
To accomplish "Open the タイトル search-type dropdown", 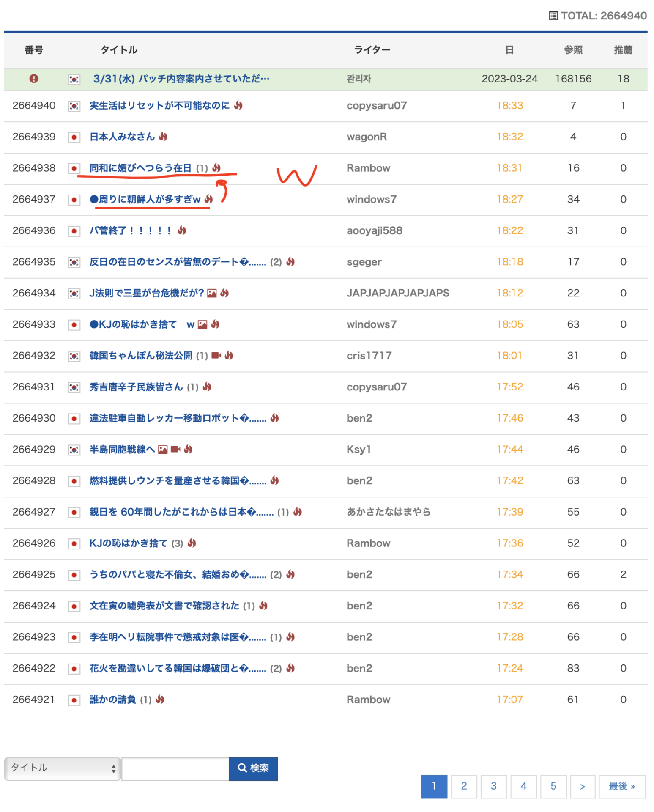I will pos(63,768).
